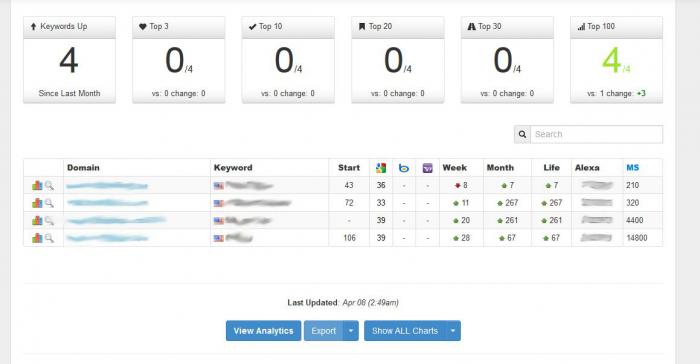
Task: Sort by Google rank column icon
Action: 381,168
